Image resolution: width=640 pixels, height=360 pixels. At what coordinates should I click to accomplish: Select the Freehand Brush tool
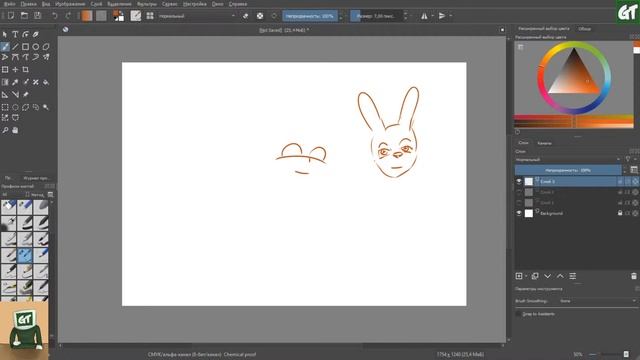(5, 47)
